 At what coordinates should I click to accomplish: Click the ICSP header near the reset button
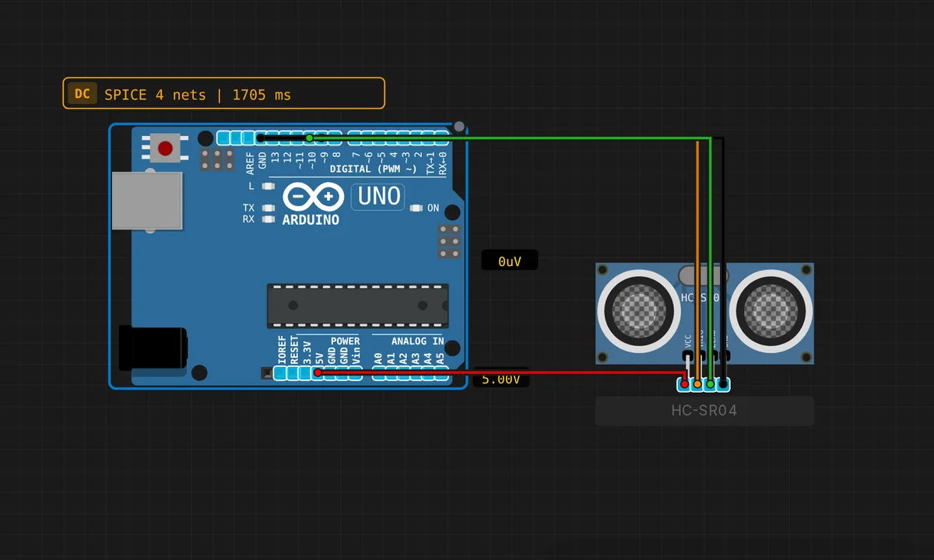point(217,160)
